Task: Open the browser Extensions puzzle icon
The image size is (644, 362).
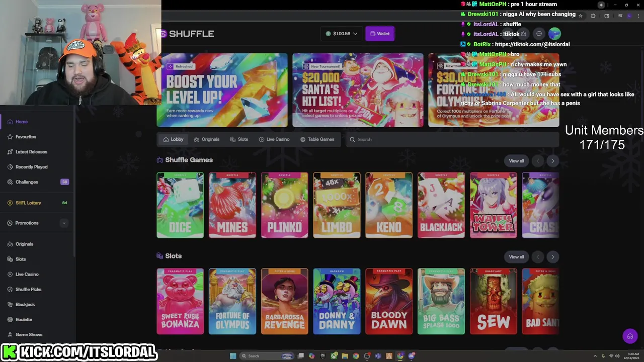Action: point(593,16)
